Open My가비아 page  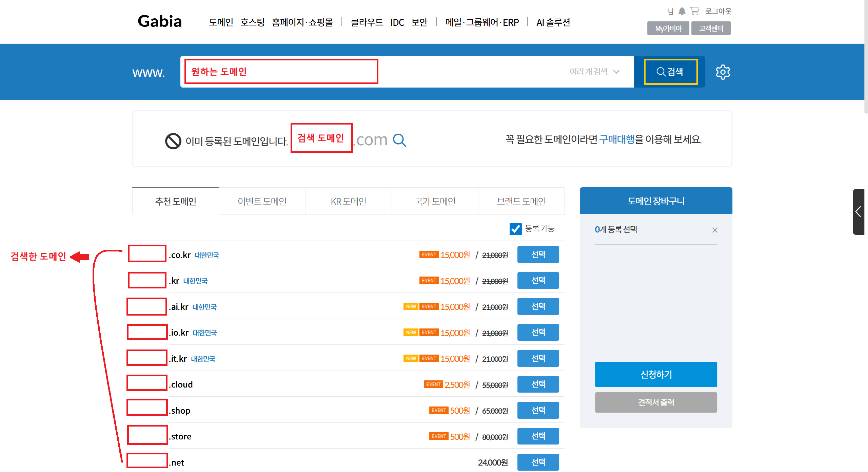point(668,29)
